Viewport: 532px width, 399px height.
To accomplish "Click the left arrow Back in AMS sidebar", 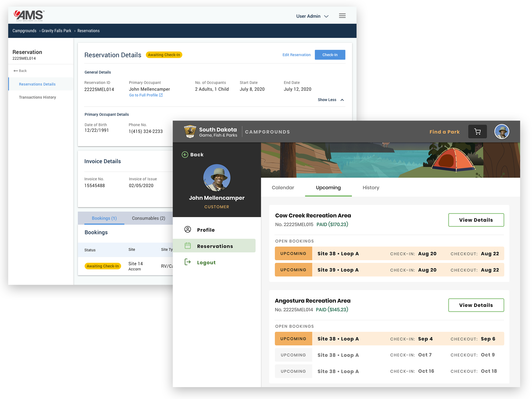I will (x=20, y=71).
